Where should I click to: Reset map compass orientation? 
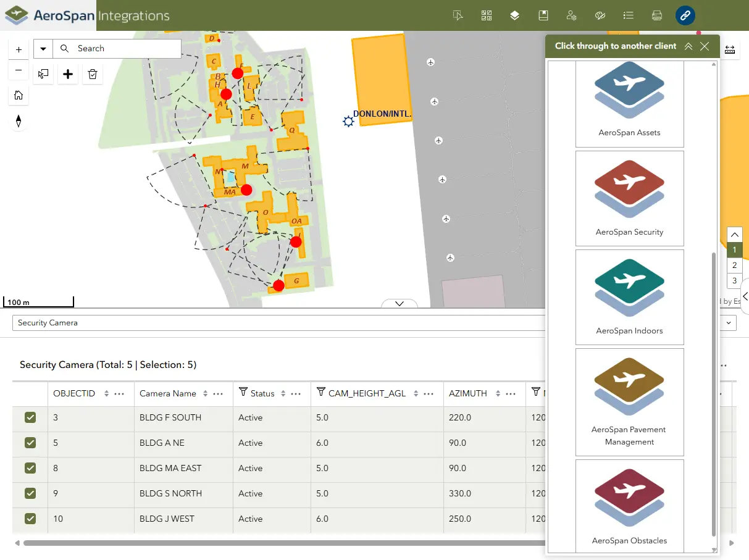[x=19, y=121]
